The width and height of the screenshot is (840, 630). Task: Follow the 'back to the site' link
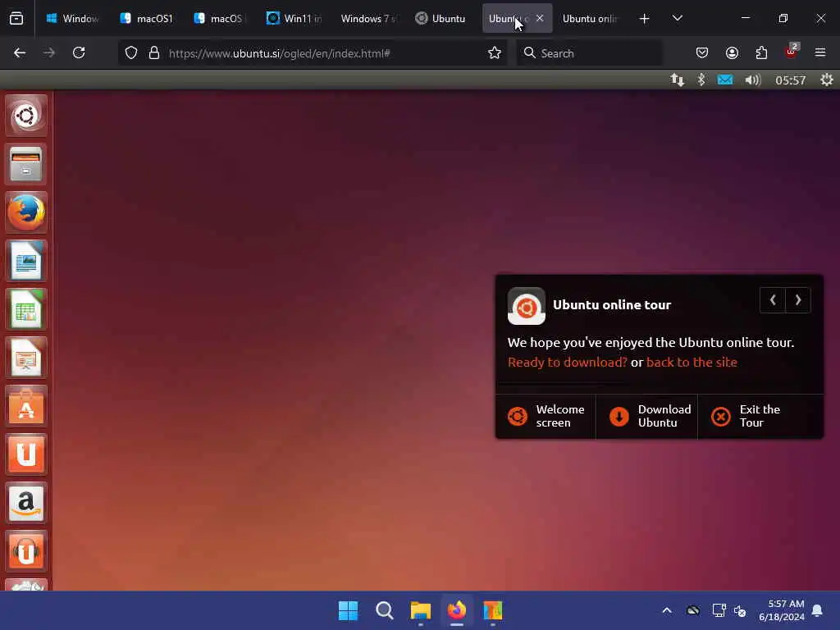pyautogui.click(x=692, y=362)
